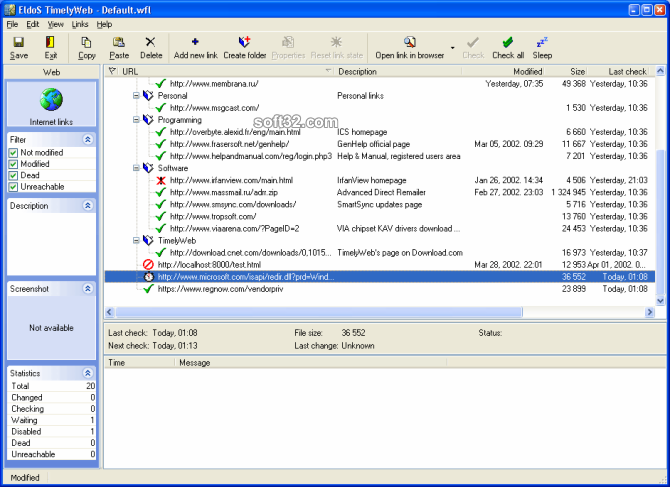The width and height of the screenshot is (670, 487).
Task: Sort by the Last check column header
Action: point(618,71)
